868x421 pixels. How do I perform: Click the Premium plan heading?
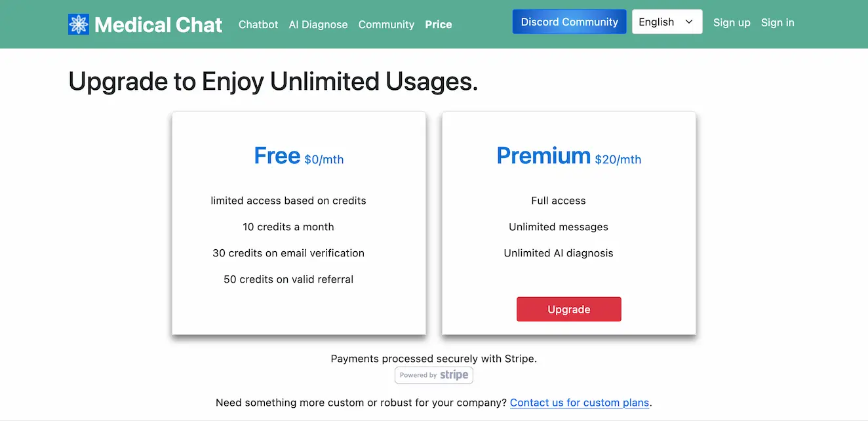click(x=543, y=156)
